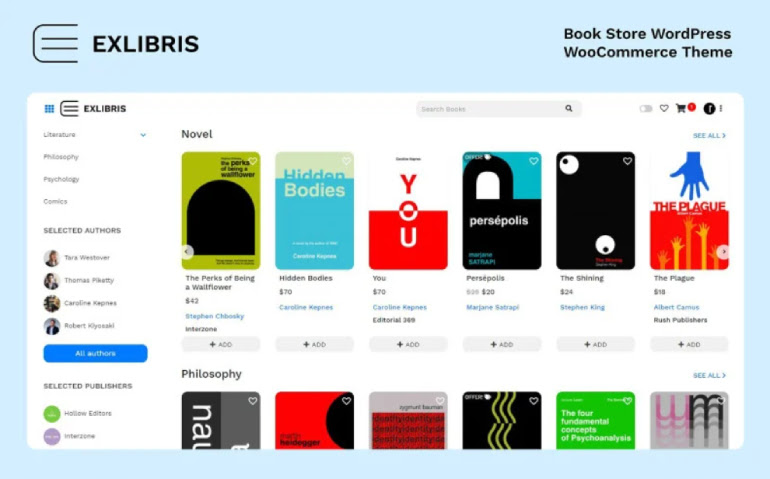The image size is (770, 479).
Task: Click the carousel next arrow on The Plague
Action: tap(723, 252)
